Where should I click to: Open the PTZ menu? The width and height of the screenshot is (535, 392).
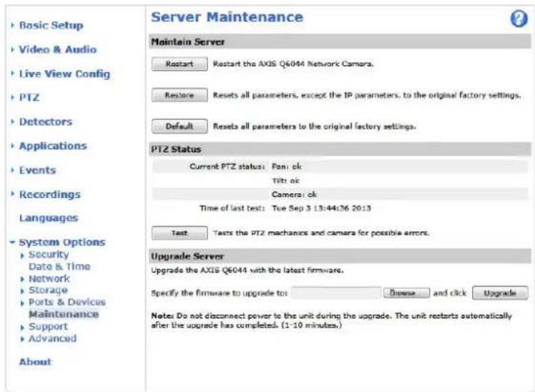coord(29,97)
